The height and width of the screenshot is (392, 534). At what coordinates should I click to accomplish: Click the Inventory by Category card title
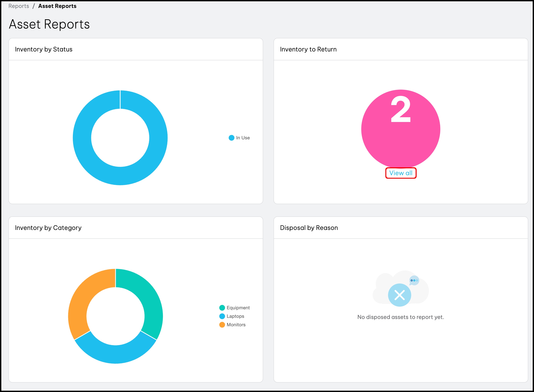pos(48,228)
